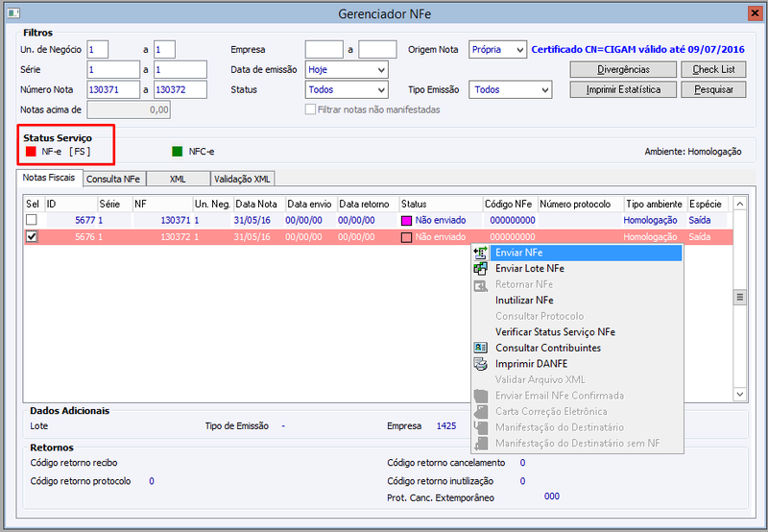Click the Status column header
768x532 pixels.
point(441,204)
